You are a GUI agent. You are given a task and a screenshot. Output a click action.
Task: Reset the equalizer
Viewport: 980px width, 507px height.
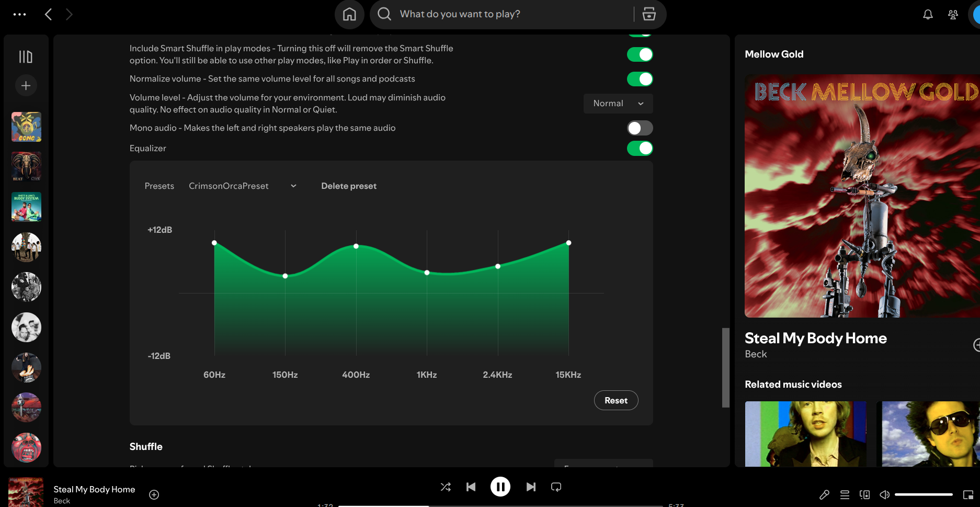[616, 400]
